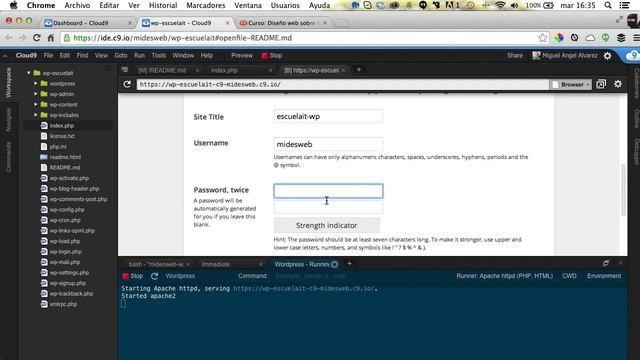Viewport: 640px width, 360px height.
Task: Open the Apple menu
Action: pyautogui.click(x=13, y=5)
